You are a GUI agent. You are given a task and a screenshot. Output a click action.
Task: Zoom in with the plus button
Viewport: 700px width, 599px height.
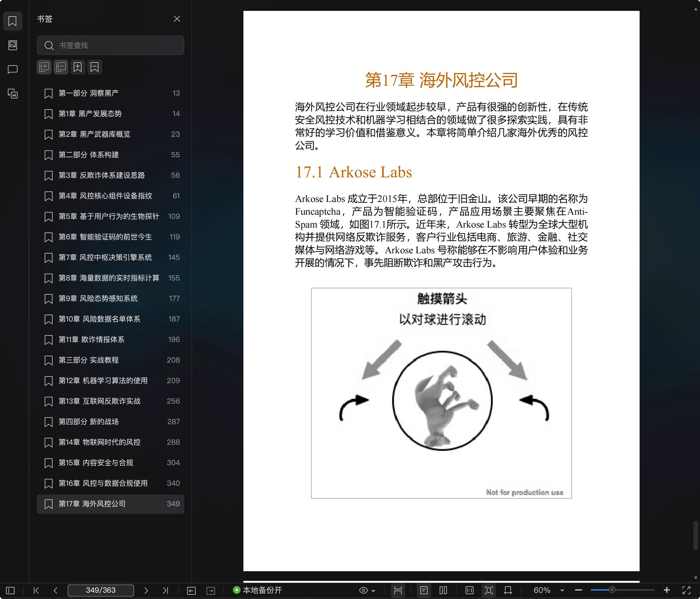(x=666, y=590)
